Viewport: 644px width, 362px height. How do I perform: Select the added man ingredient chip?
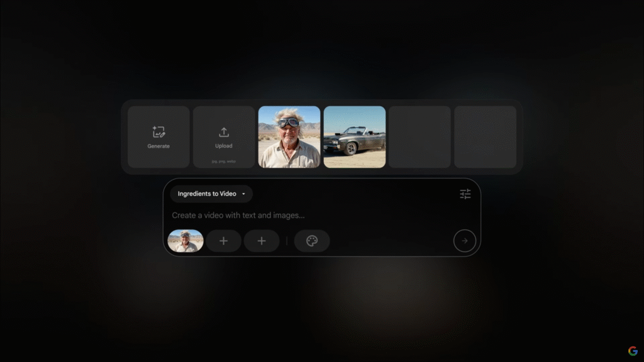(x=186, y=241)
